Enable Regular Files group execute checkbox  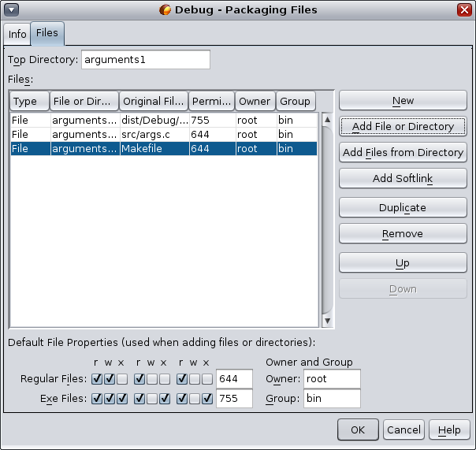click(164, 379)
